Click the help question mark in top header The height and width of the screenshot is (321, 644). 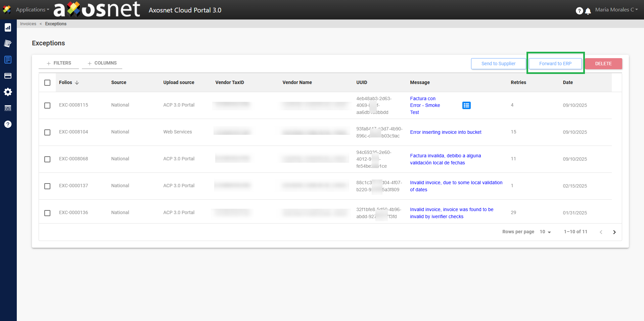[x=579, y=11]
